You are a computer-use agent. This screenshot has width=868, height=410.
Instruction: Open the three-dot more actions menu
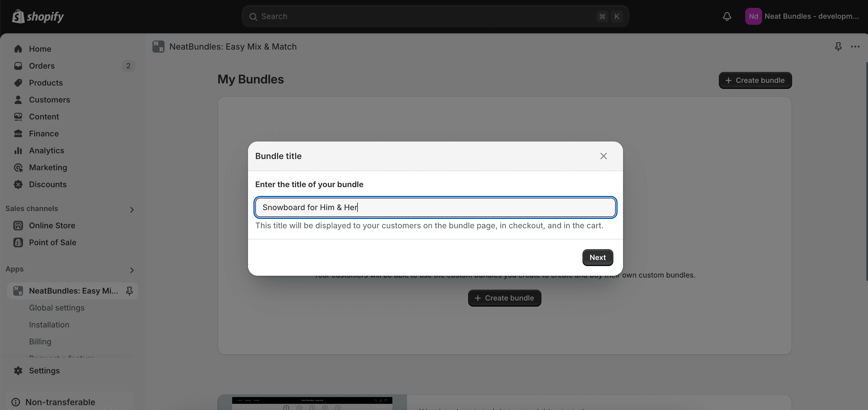pyautogui.click(x=855, y=47)
